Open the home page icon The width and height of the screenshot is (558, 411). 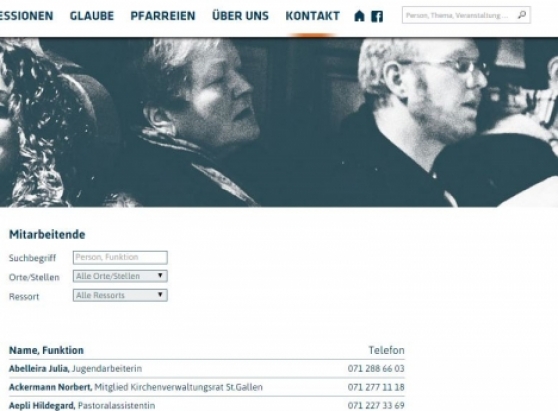click(x=359, y=16)
